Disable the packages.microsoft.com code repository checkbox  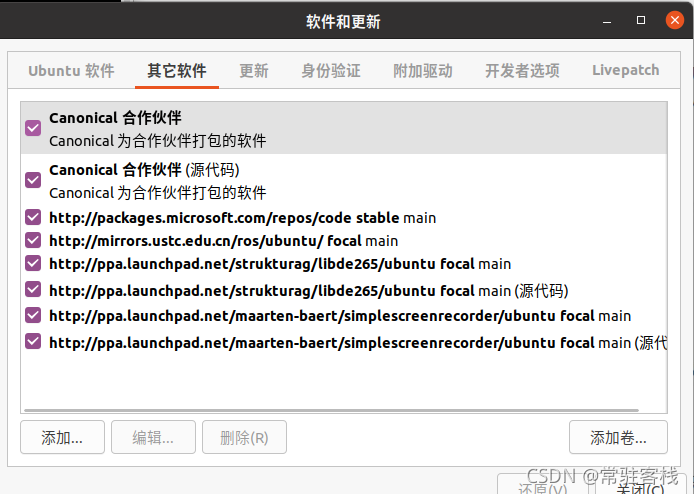click(33, 217)
